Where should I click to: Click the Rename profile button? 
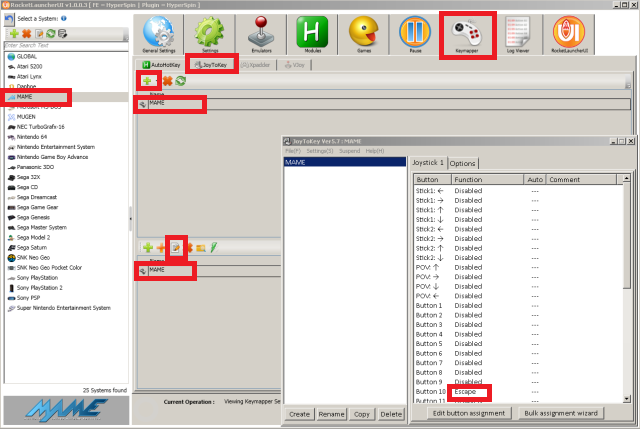point(331,414)
